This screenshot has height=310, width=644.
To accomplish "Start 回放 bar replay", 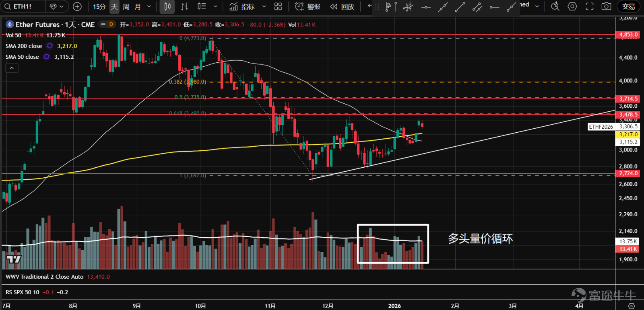I will [x=342, y=6].
